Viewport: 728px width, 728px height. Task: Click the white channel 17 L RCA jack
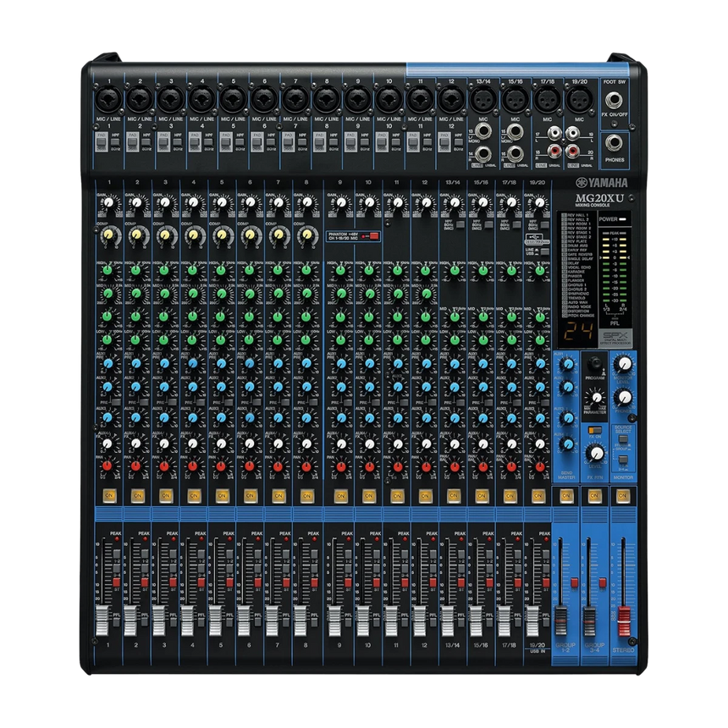(554, 135)
